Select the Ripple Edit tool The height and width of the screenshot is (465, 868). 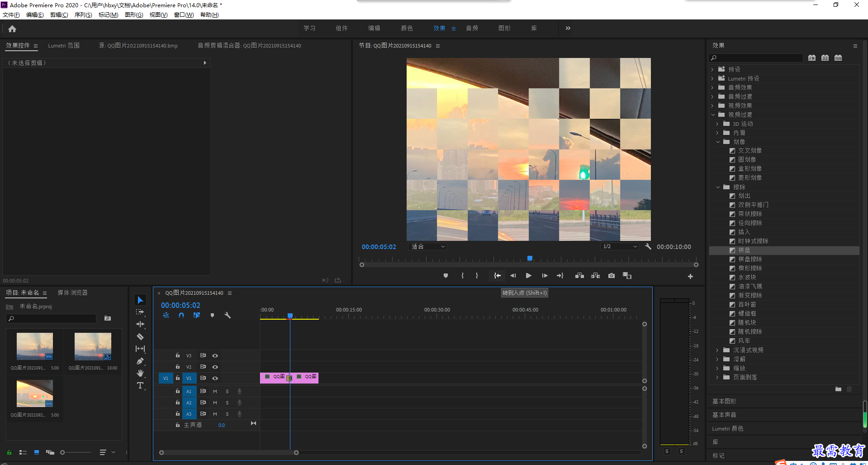click(x=140, y=324)
